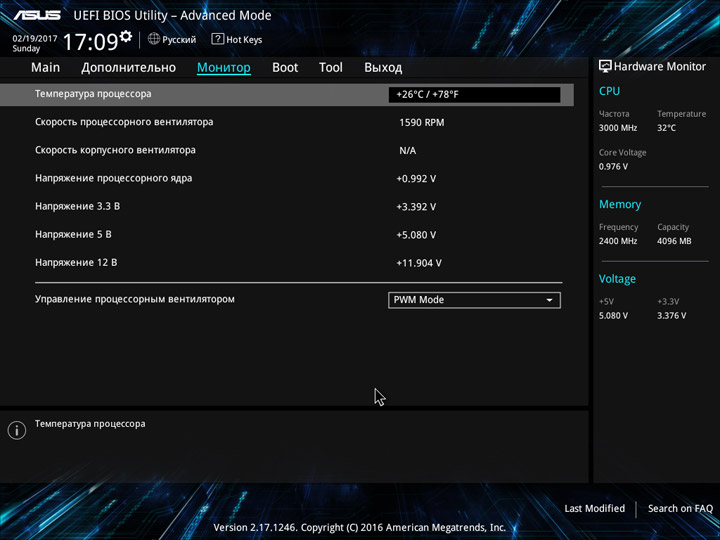
Task: Click the Hardware Monitor panel title
Action: coord(659,67)
